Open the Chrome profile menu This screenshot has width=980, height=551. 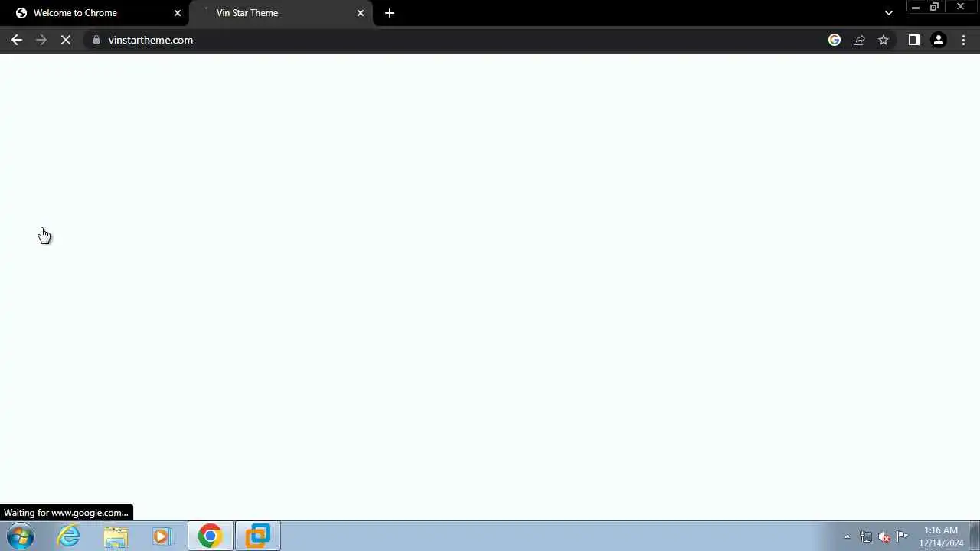[939, 40]
